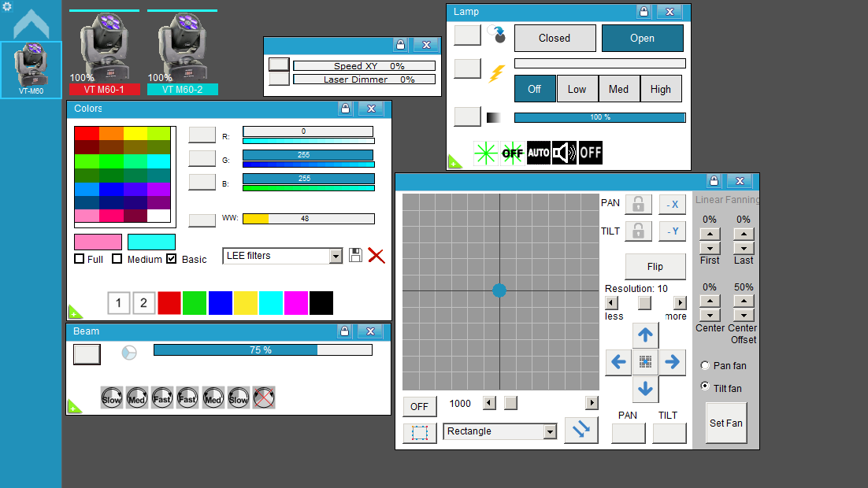Choose the yellow color preset swatch
868x488 pixels.
tap(245, 303)
